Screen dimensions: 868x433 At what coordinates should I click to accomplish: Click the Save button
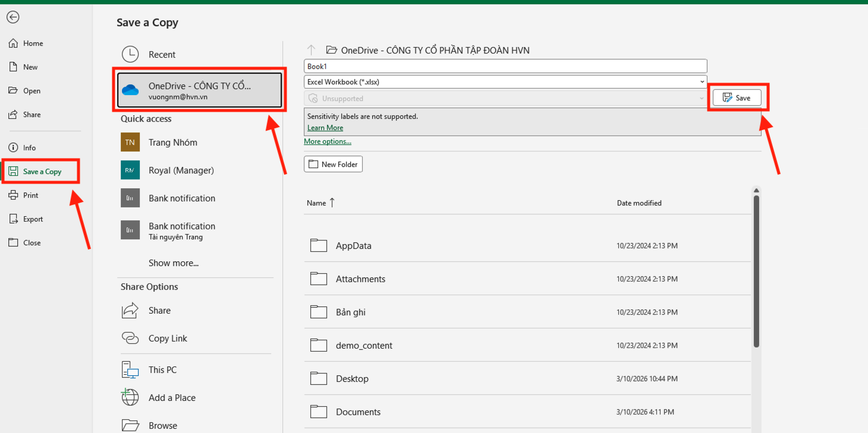738,97
